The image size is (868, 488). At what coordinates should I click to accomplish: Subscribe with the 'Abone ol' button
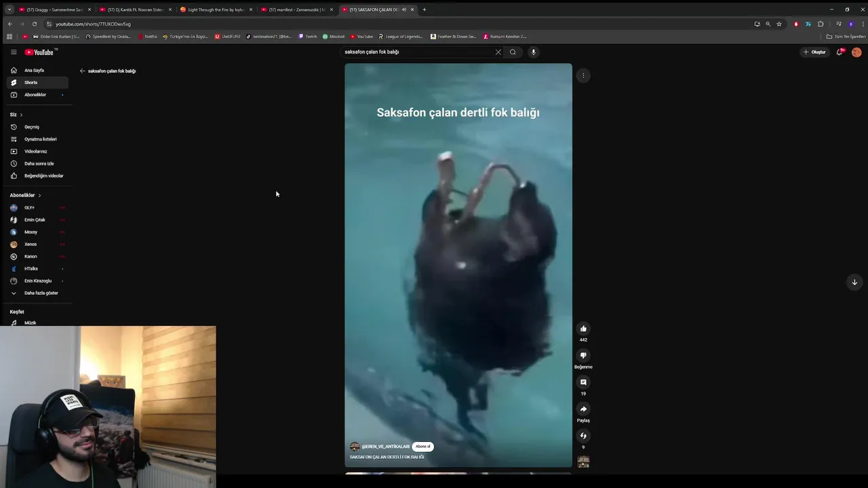tap(422, 447)
